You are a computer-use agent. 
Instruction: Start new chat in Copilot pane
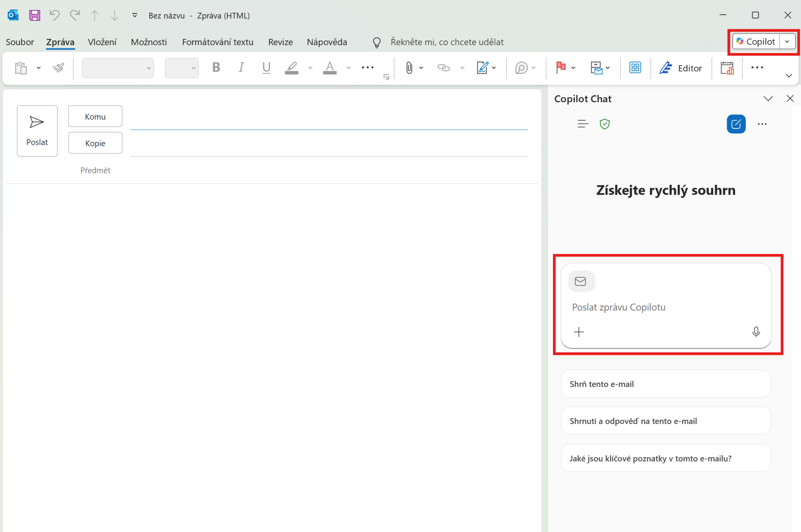[736, 124]
